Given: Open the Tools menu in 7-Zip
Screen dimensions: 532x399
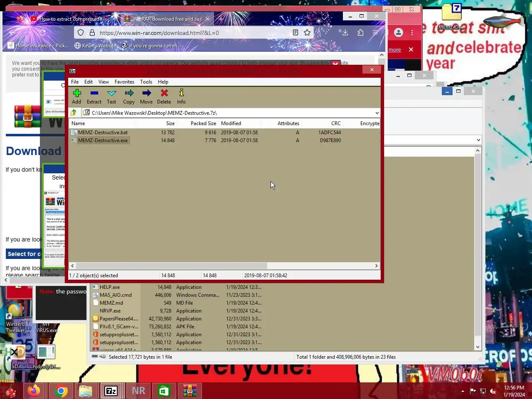Looking at the screenshot, I should point(146,82).
